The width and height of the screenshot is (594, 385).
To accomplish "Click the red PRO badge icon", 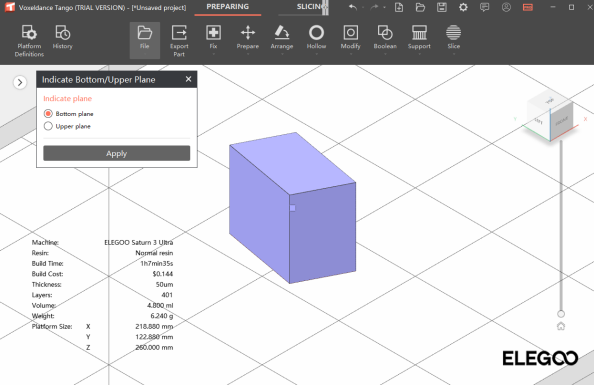I will (528, 7).
